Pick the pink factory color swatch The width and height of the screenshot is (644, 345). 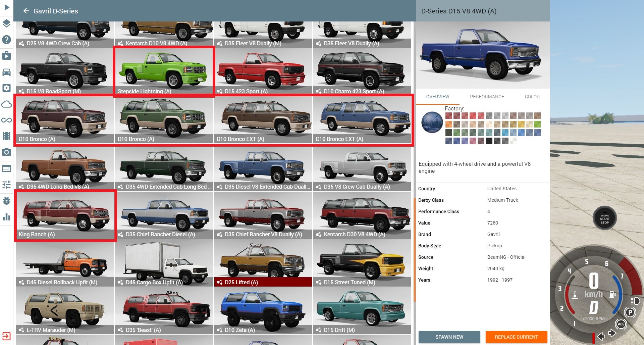pos(473,141)
